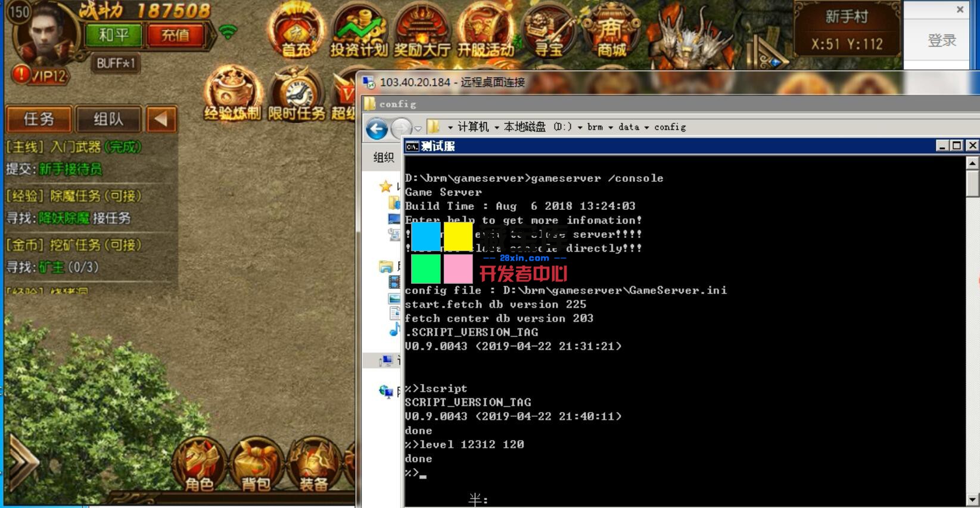The height and width of the screenshot is (508, 980).
Task: Minimize the 测试服 console window
Action: click(942, 146)
